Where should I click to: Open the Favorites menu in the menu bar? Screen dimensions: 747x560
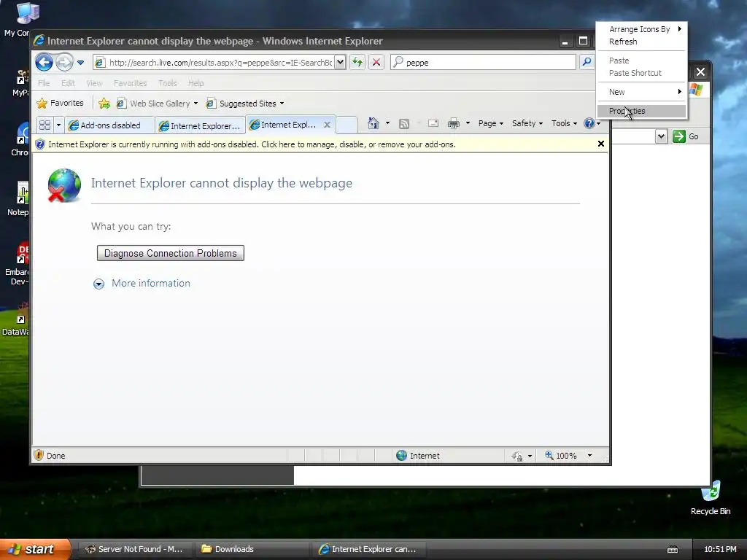pos(130,83)
